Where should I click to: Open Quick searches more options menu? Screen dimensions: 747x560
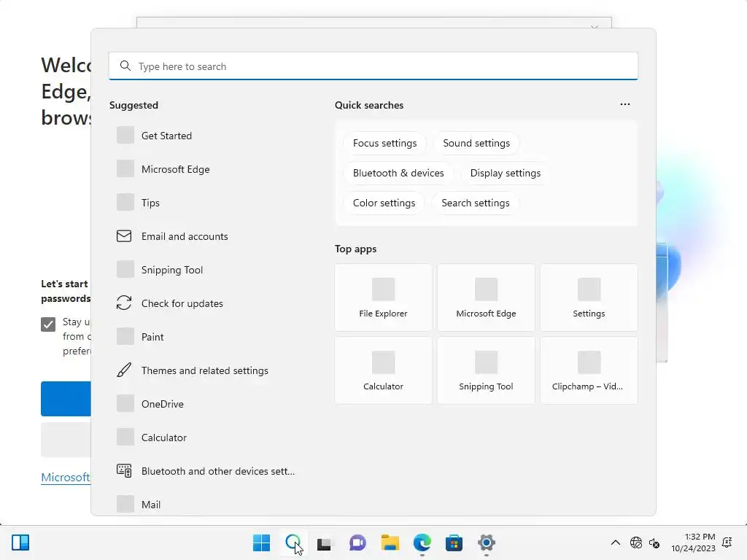(625, 104)
